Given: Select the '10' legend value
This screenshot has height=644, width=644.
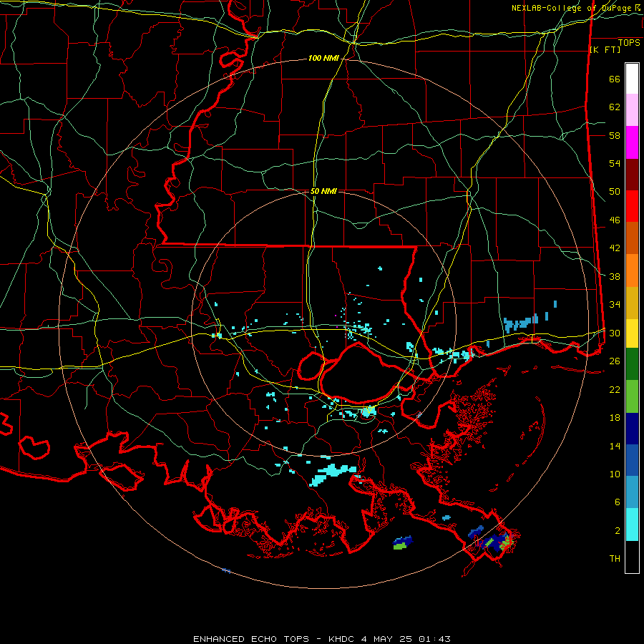Looking at the screenshot, I should 615,474.
